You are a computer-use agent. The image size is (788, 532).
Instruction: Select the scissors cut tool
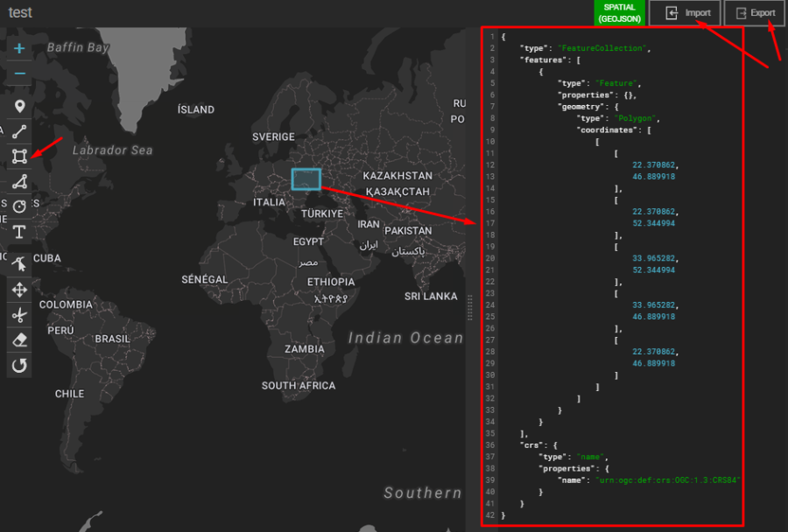18,315
